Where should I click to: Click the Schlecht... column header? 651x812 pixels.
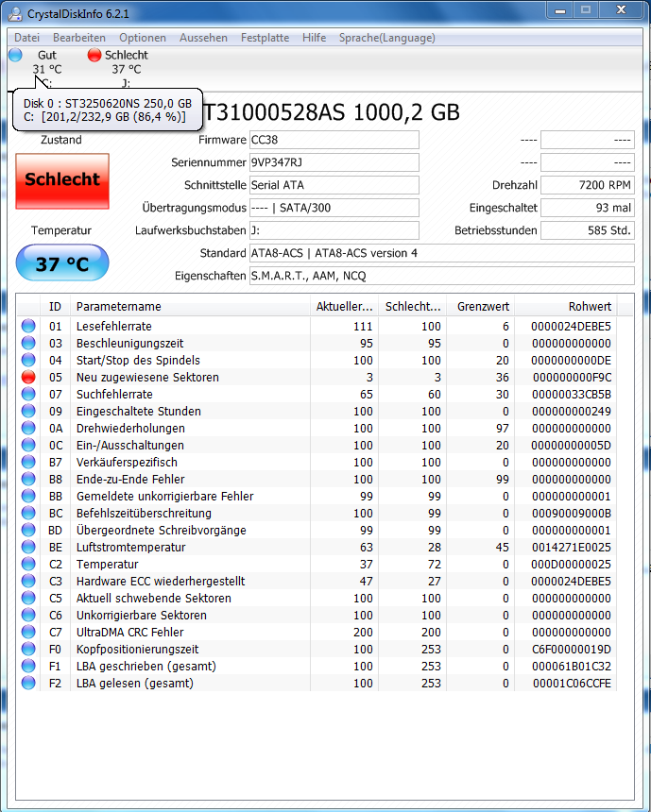click(413, 307)
